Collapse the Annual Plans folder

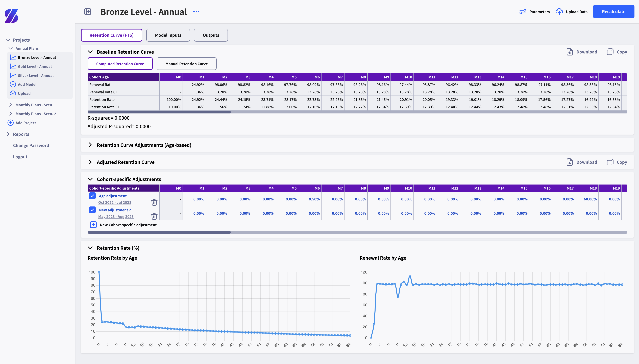[x=11, y=48]
